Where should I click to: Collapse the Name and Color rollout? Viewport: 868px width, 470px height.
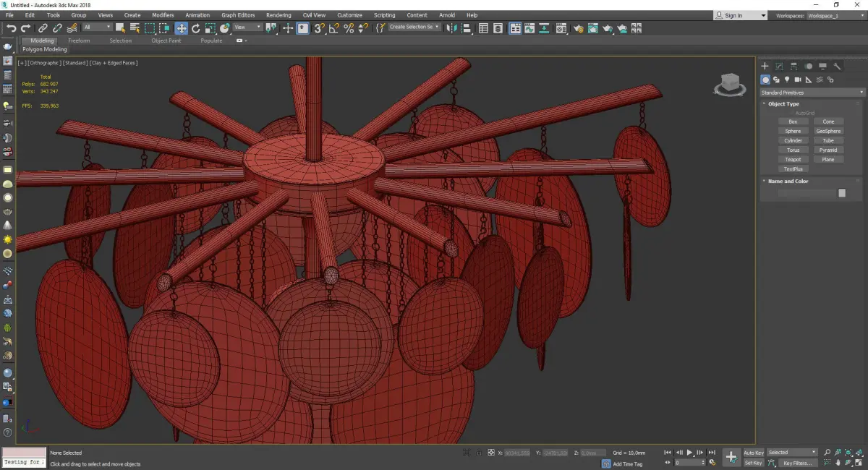pos(788,181)
